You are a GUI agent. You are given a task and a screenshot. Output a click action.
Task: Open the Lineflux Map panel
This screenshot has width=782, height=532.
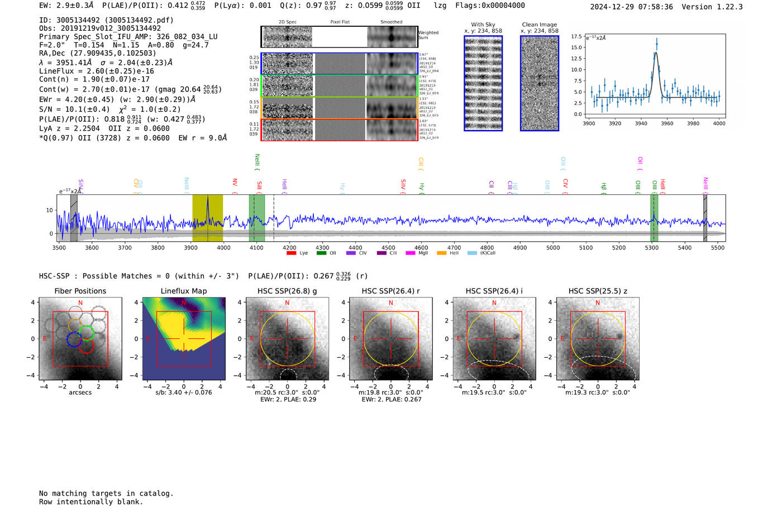point(184,339)
